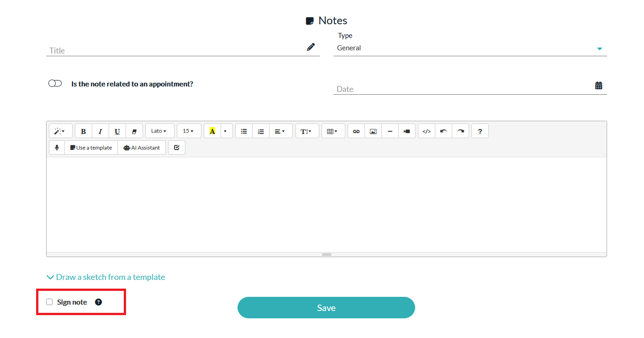
Task: Clear formatting with the eraser icon
Action: [x=134, y=131]
